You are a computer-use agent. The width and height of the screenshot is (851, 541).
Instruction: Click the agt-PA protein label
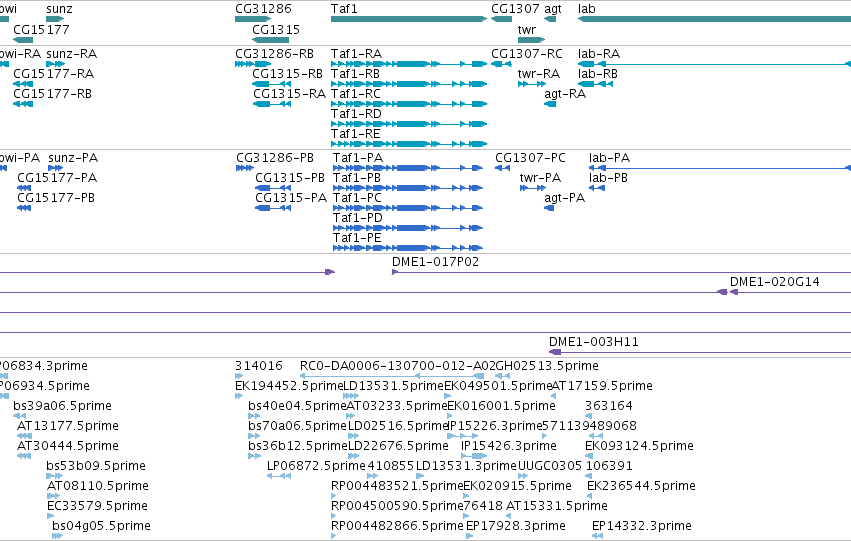click(x=564, y=198)
